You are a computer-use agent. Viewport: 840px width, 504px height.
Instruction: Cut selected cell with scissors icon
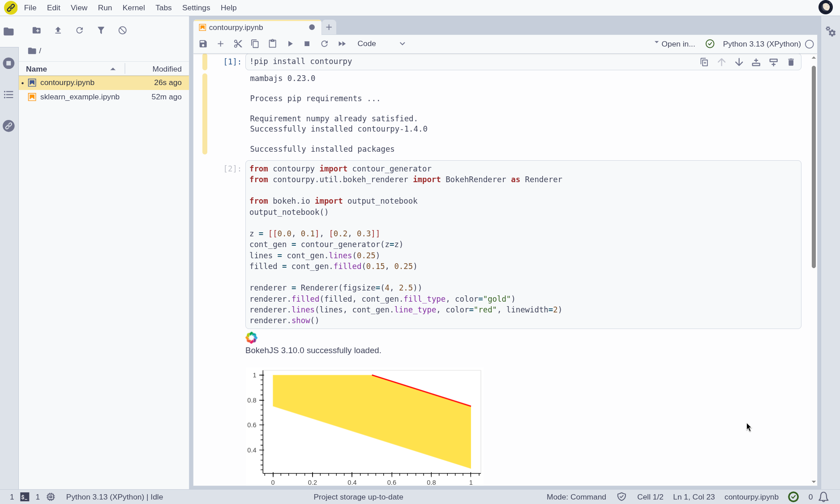238,44
